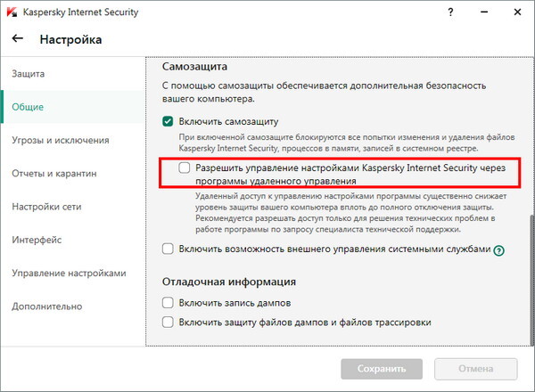Close the Kaspersky Internet Security window
This screenshot has height=392, width=535.
click(517, 12)
